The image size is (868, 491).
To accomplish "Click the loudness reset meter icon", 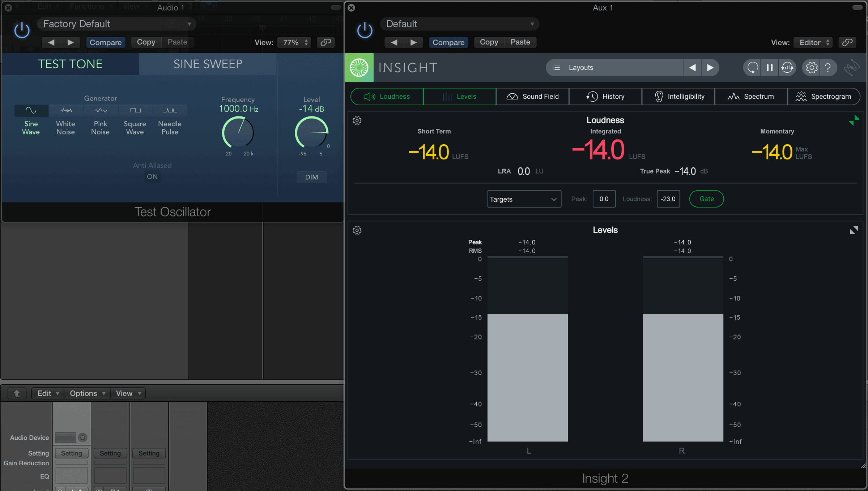I will coord(787,68).
